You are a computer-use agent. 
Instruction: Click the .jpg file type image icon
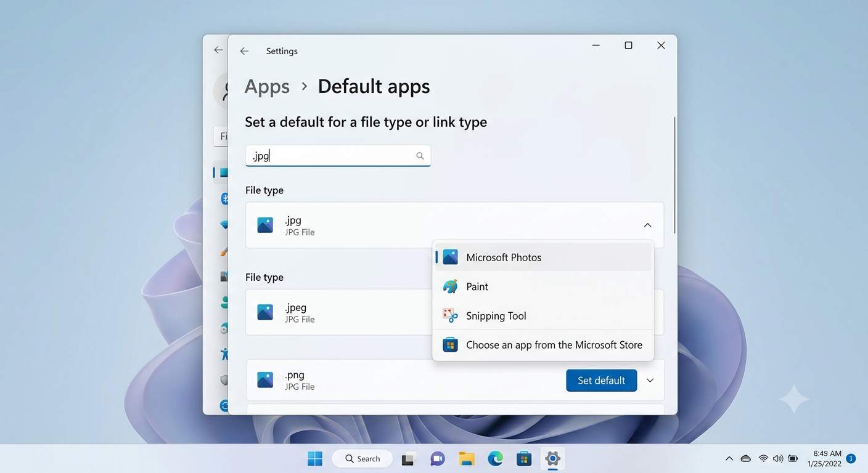265,225
